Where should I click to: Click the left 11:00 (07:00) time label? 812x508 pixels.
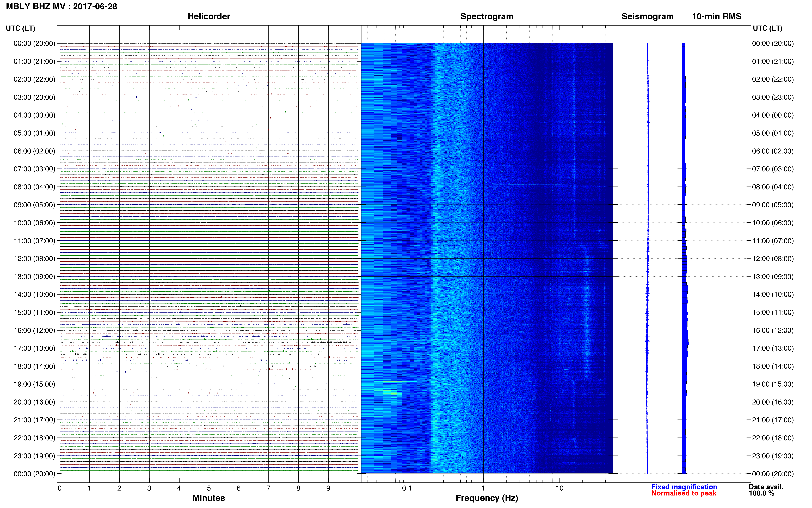[34, 241]
